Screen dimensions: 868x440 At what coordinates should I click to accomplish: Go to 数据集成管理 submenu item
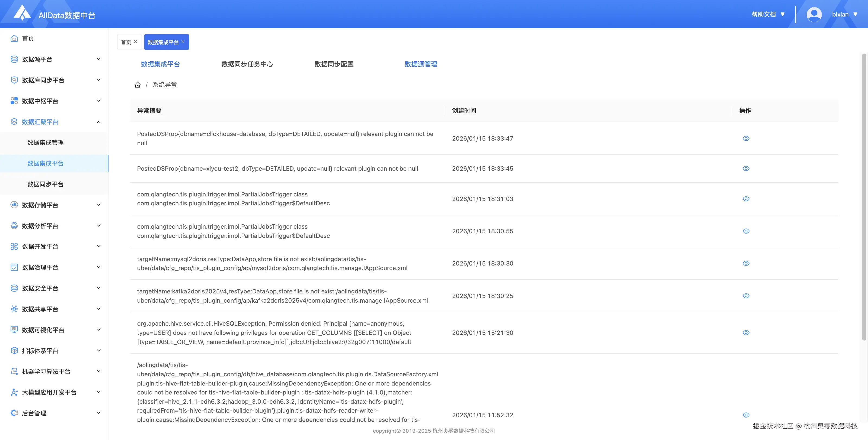point(46,143)
